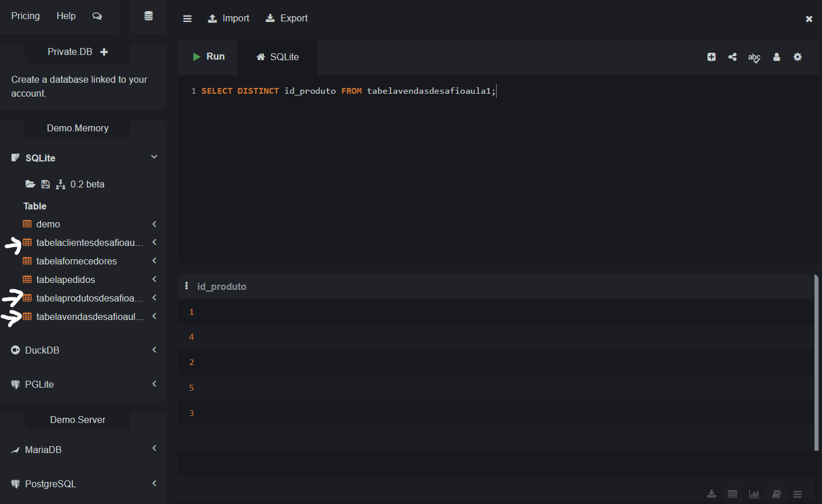The height and width of the screenshot is (504, 822).
Task: Click the save floppy disk icon
Action: (45, 185)
